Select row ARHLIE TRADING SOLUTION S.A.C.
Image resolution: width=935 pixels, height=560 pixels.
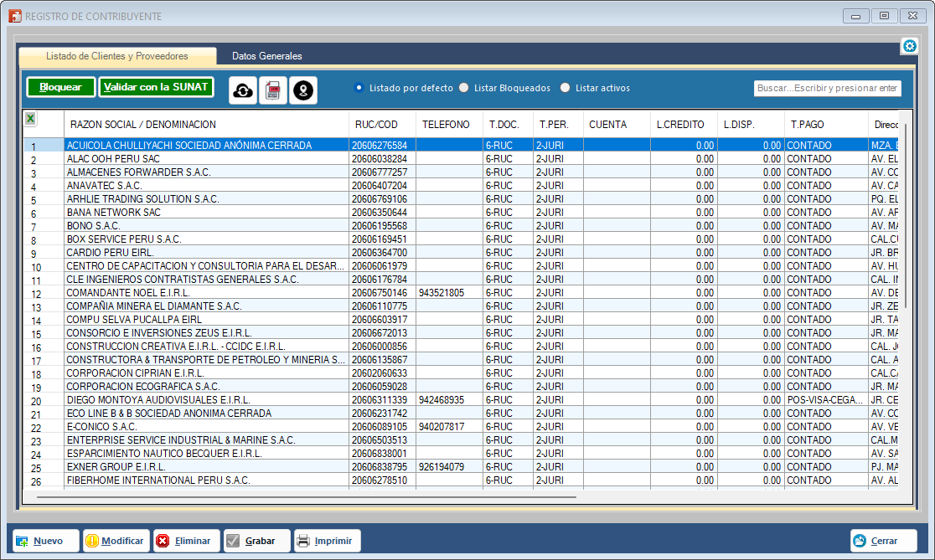pyautogui.click(x=461, y=199)
